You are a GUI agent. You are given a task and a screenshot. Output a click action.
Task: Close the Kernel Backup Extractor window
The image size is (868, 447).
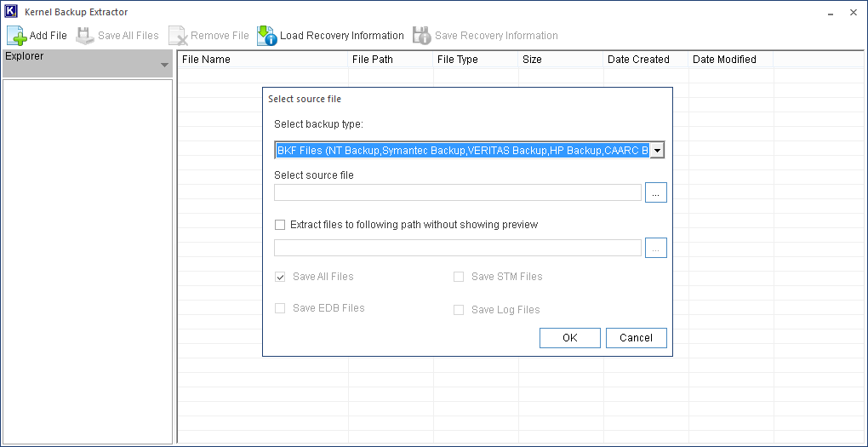tap(853, 12)
